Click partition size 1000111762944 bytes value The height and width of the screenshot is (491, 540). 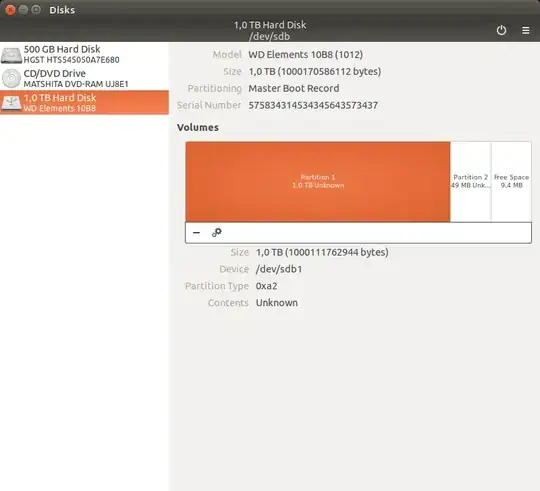(x=322, y=252)
